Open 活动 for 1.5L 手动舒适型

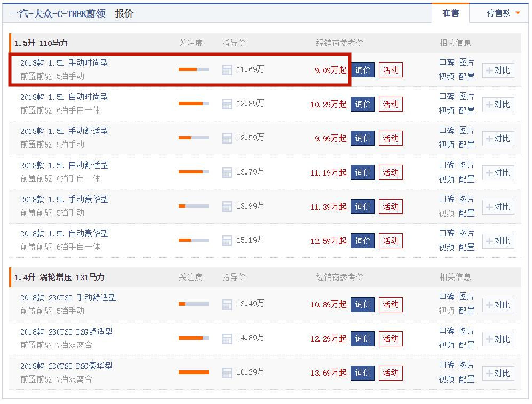click(x=391, y=138)
